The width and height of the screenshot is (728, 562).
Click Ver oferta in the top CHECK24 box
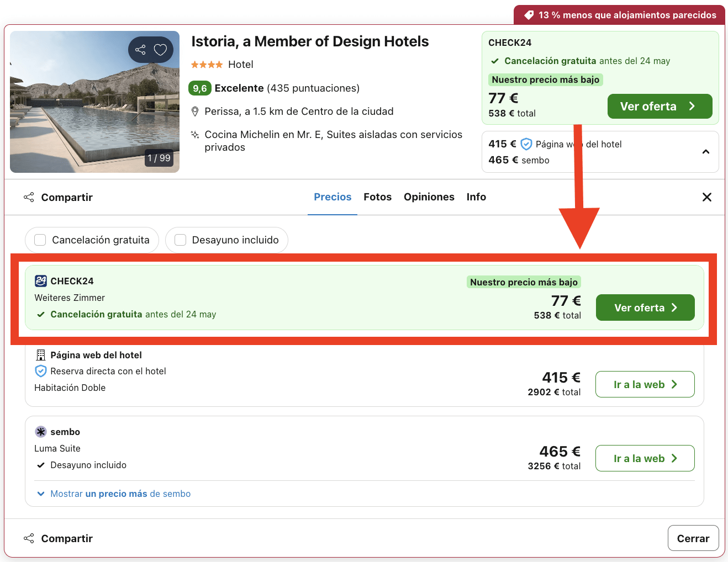[660, 107]
